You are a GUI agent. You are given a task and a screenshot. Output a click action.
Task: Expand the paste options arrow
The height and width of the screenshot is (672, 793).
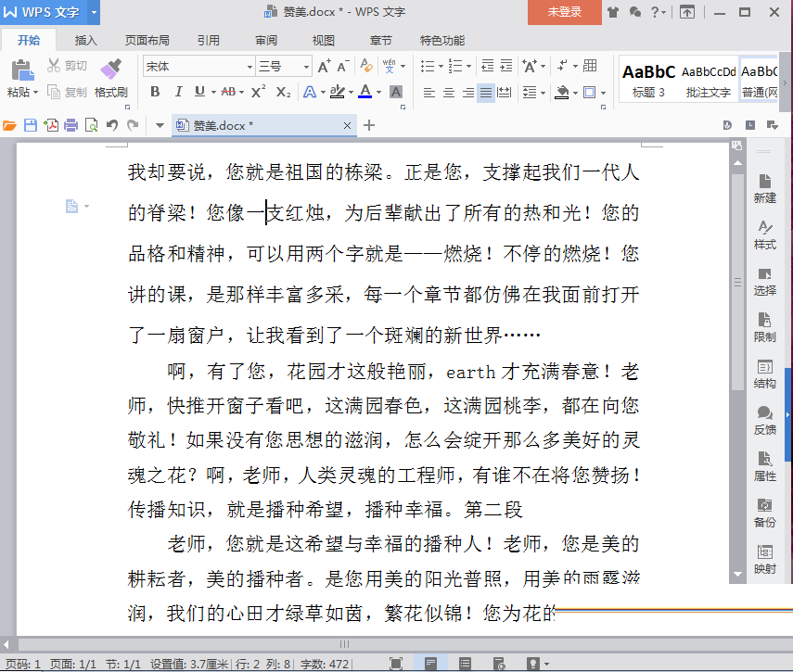pos(35,93)
